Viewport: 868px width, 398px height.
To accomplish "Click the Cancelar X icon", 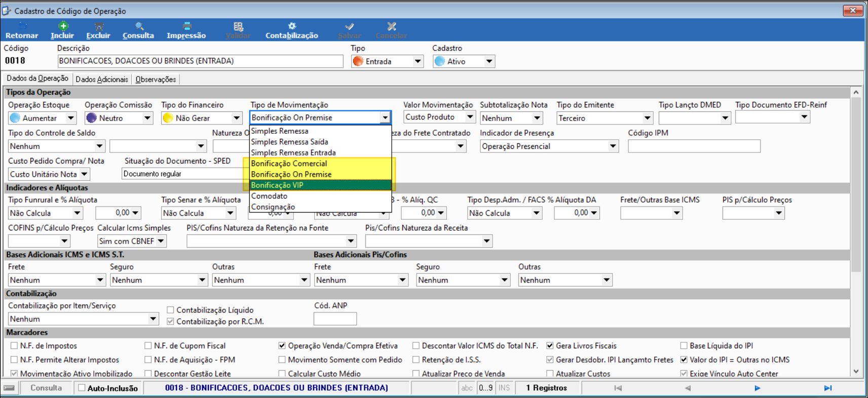I will [x=391, y=26].
